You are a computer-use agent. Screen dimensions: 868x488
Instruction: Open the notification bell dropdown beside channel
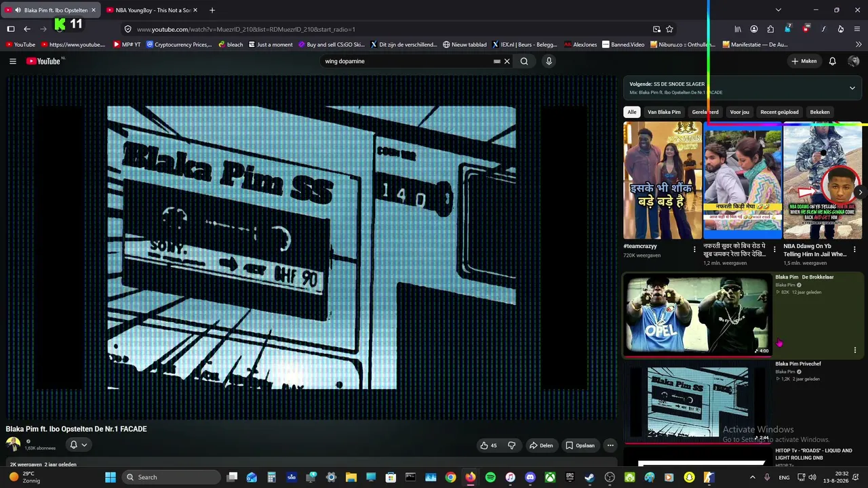78,445
